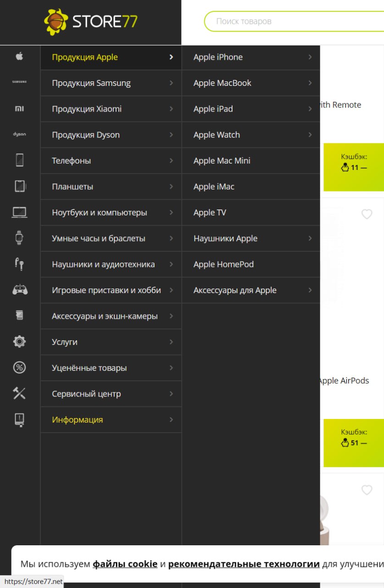384x588 pixels.
Task: Go to Apple Mac Mini
Action: pos(251,161)
